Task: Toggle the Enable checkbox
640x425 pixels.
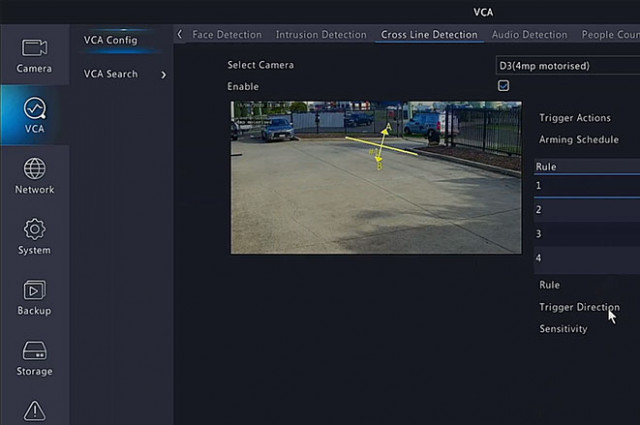Action: 503,86
